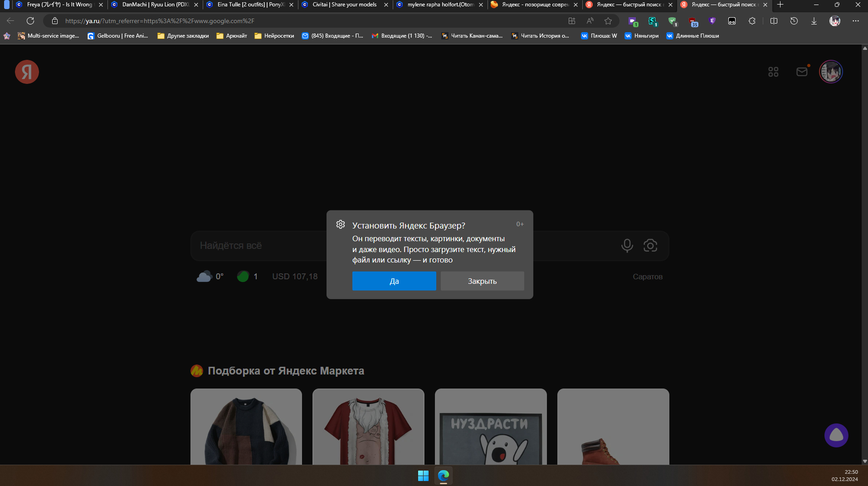Click the Саратов city link

[x=648, y=277]
